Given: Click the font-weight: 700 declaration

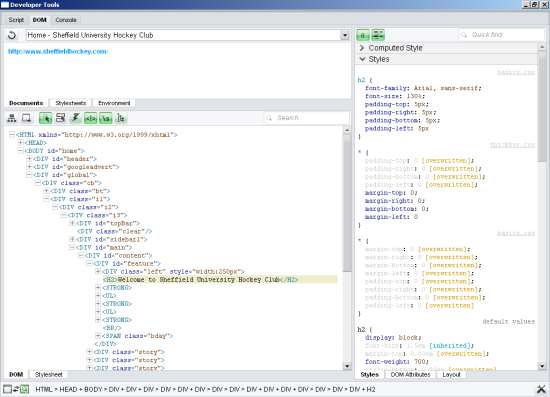Looking at the screenshot, I should pyautogui.click(x=397, y=361).
